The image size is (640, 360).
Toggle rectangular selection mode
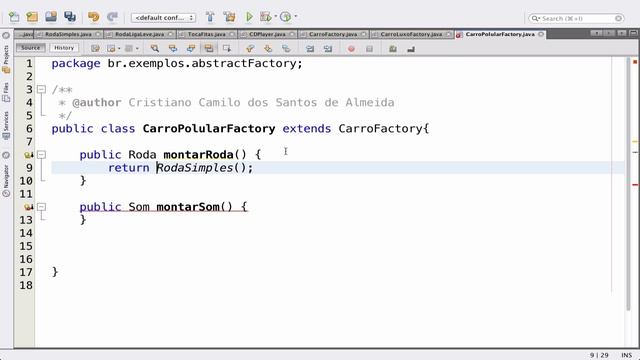(227, 49)
